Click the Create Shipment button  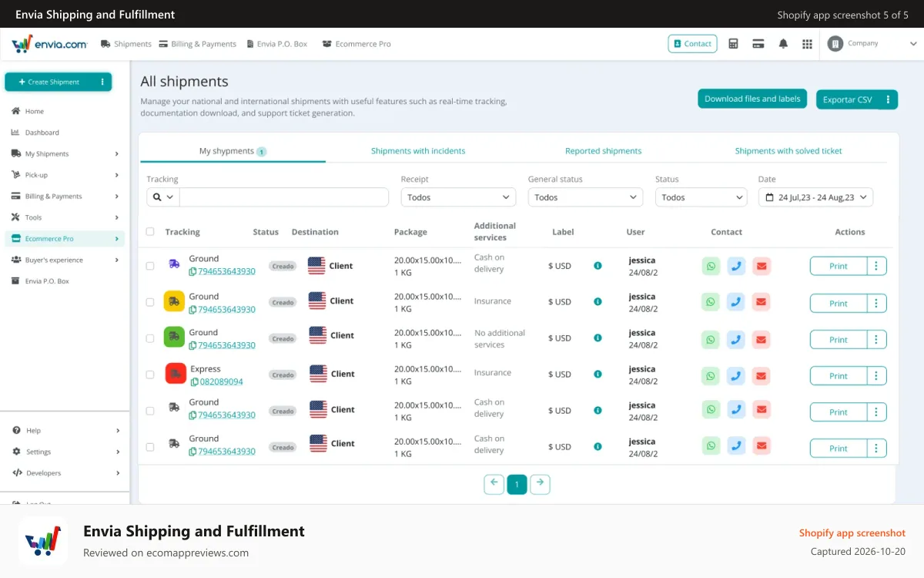[x=49, y=82]
